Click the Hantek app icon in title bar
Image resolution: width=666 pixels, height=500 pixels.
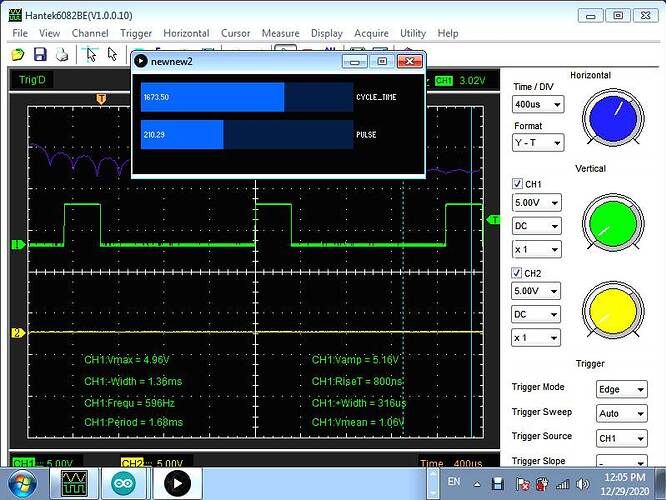pos(15,15)
